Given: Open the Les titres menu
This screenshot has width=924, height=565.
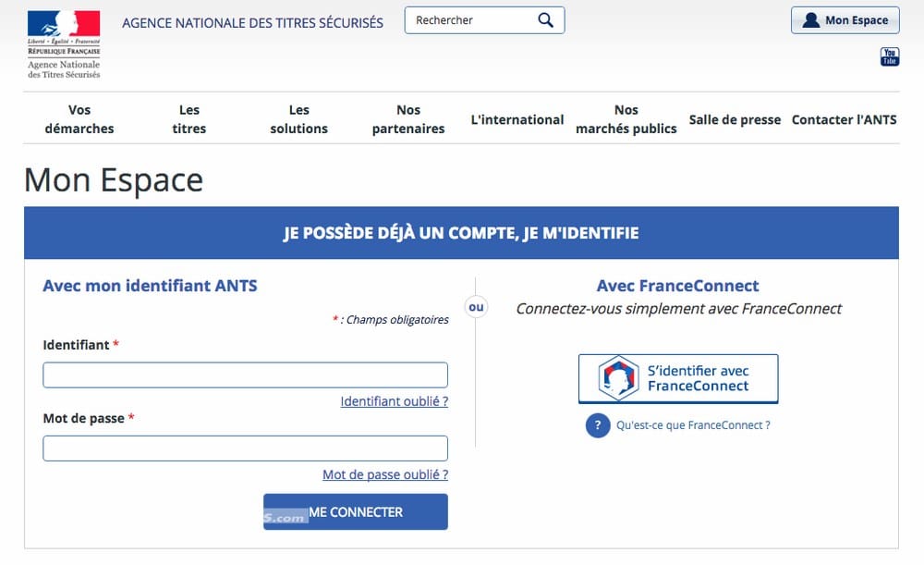Looking at the screenshot, I should tap(188, 118).
